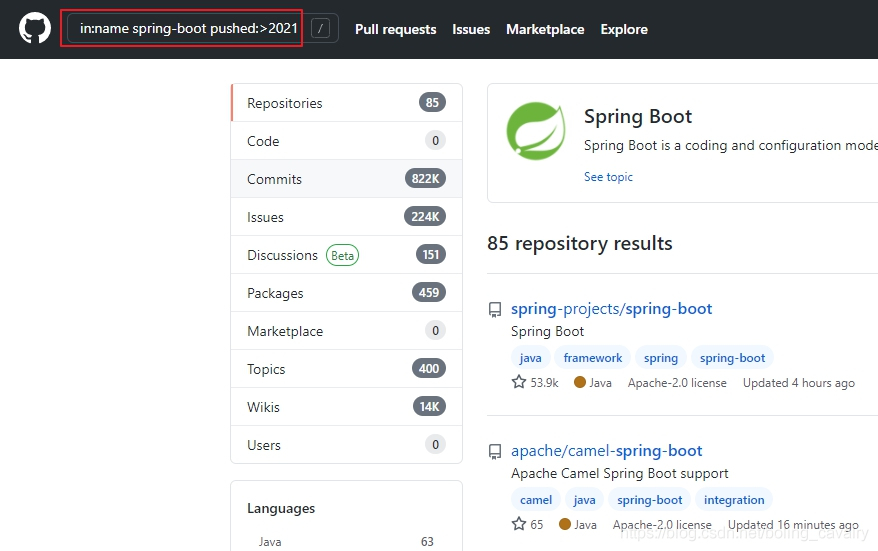The image size is (878, 551).
Task: Click the repo icon beside spring-projects/spring-boot
Action: (495, 310)
